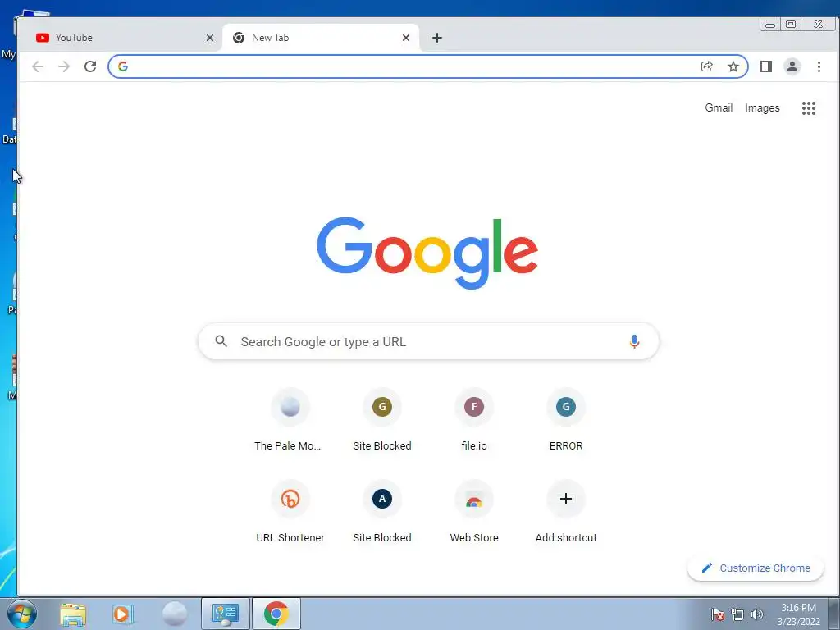Click the Google logo
The width and height of the screenshot is (840, 630).
click(x=427, y=253)
